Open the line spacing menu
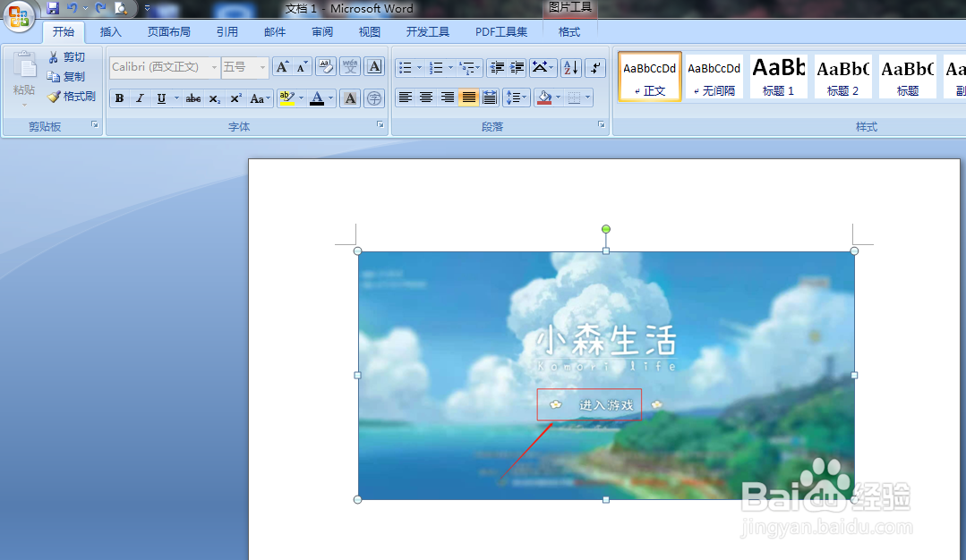The image size is (966, 560). point(517,98)
